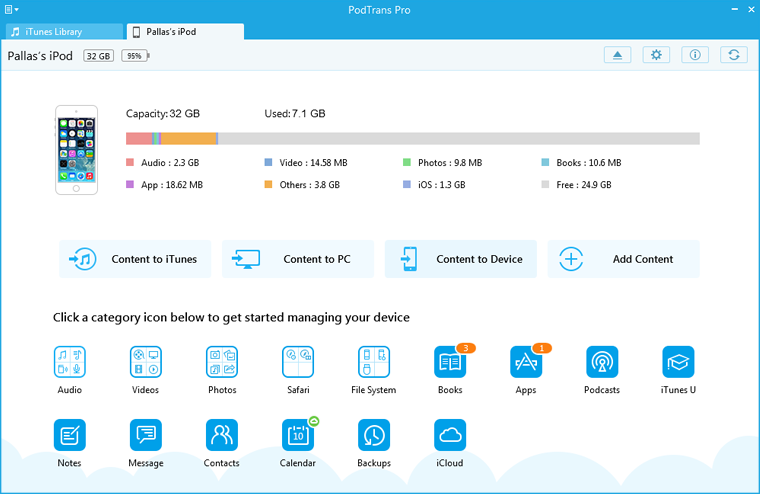The width and height of the screenshot is (760, 494).
Task: Open the Notes category
Action: (70, 435)
